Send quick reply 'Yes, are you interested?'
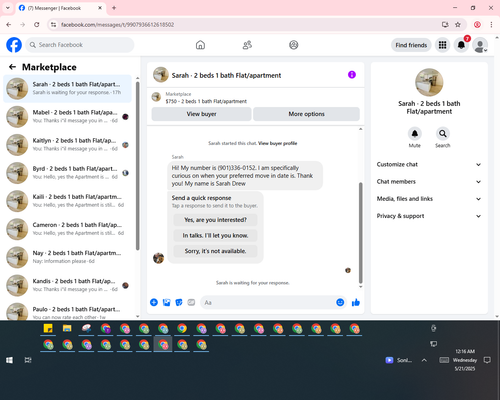The width and height of the screenshot is (500, 400). coord(215,220)
